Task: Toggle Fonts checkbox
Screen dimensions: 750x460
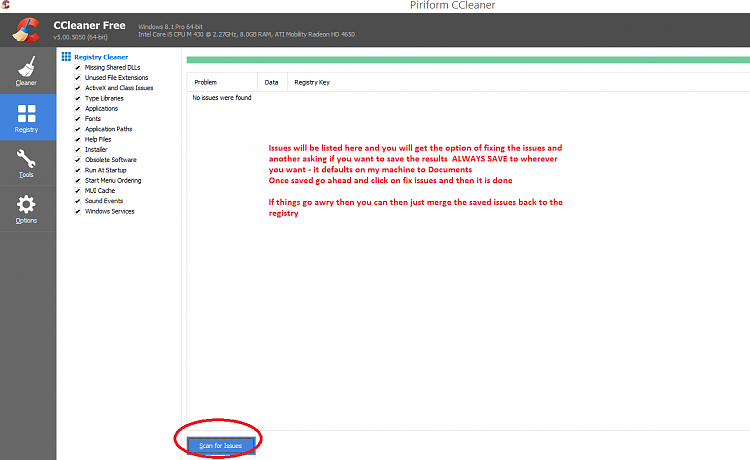Action: 77,119
